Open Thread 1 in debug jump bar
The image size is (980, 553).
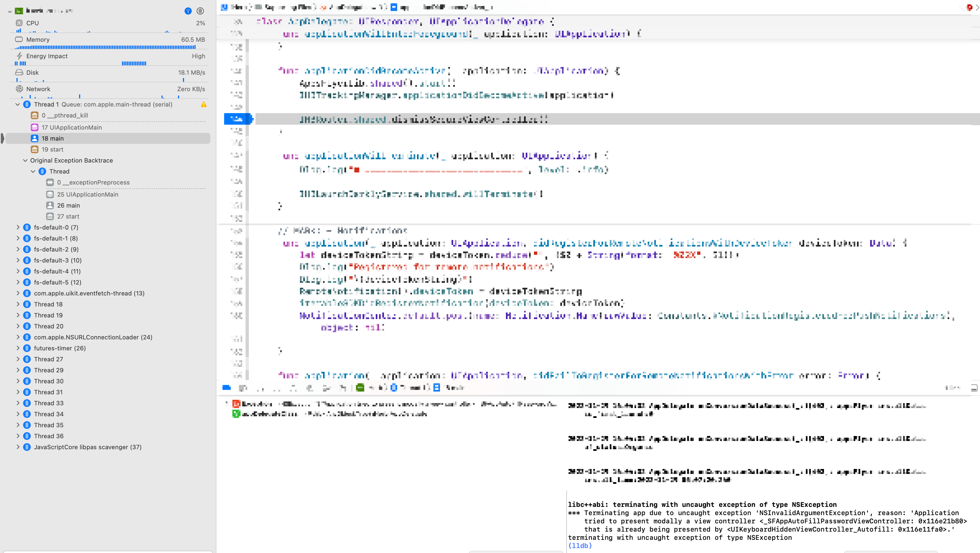(411, 387)
